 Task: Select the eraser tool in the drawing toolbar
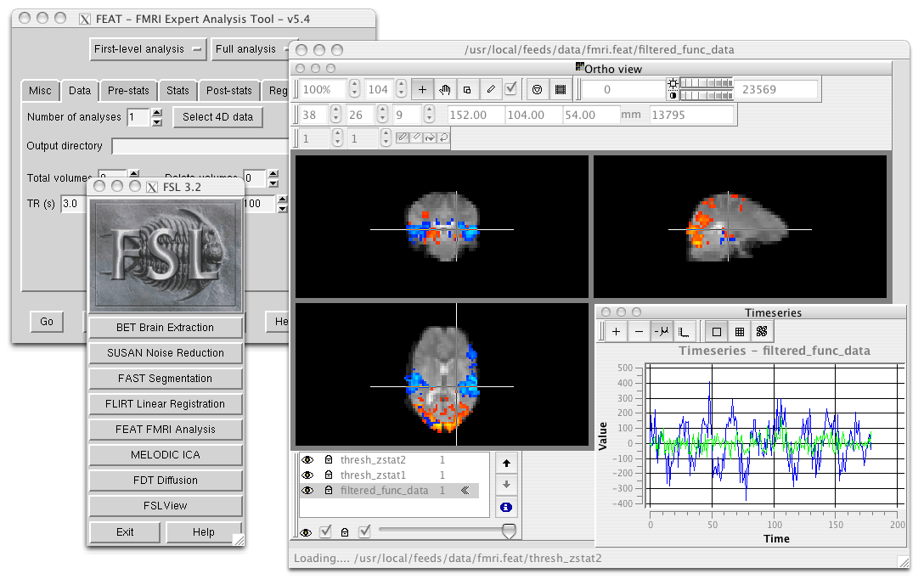[417, 138]
